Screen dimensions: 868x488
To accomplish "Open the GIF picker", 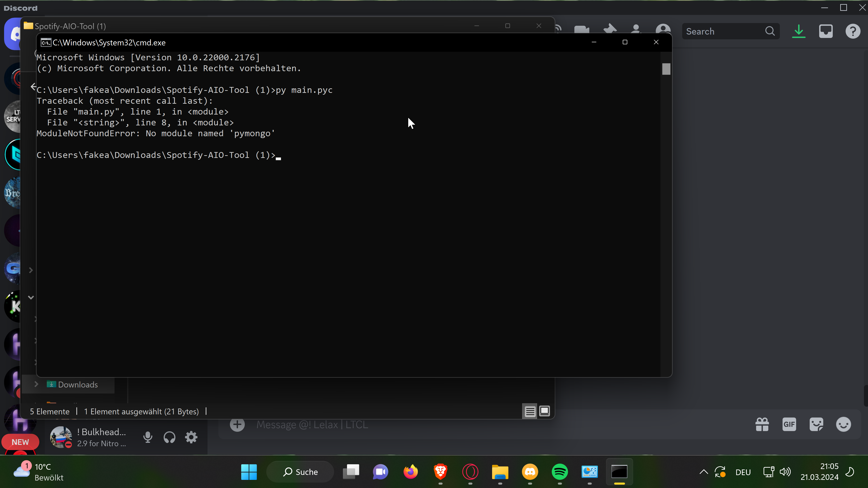I will tap(789, 424).
